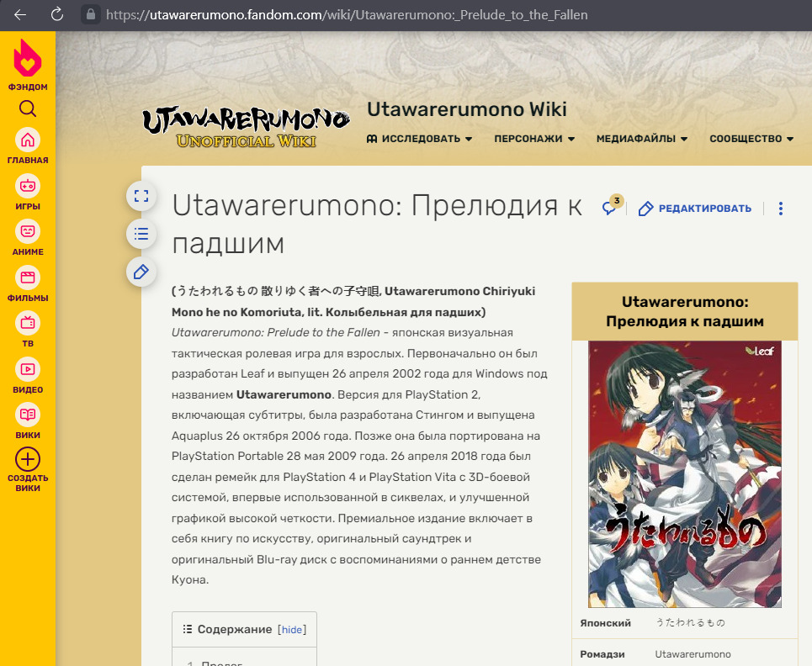Open the ТВ television icon
The height and width of the screenshot is (666, 812).
point(28,323)
